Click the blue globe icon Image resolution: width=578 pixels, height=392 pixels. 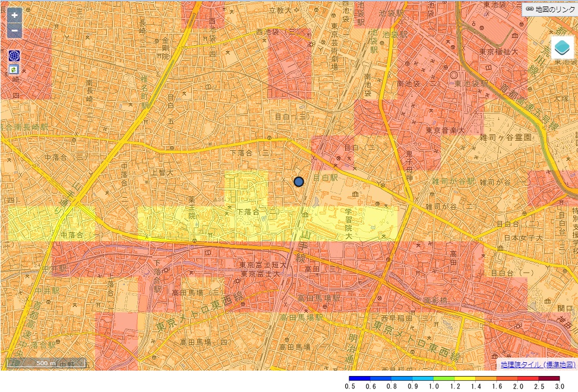[14, 56]
